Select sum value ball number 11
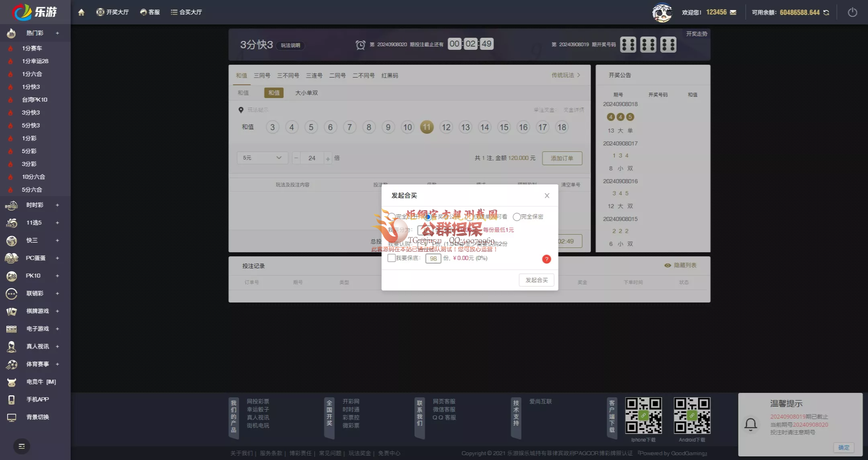The image size is (868, 460). pyautogui.click(x=427, y=127)
